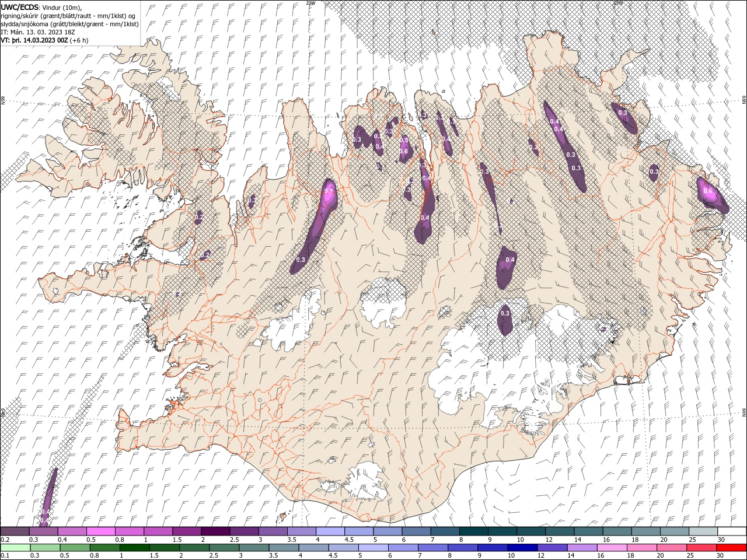Click the light gray swatch labeled 25 in the snow legend
The image size is (747, 560).
(x=703, y=531)
